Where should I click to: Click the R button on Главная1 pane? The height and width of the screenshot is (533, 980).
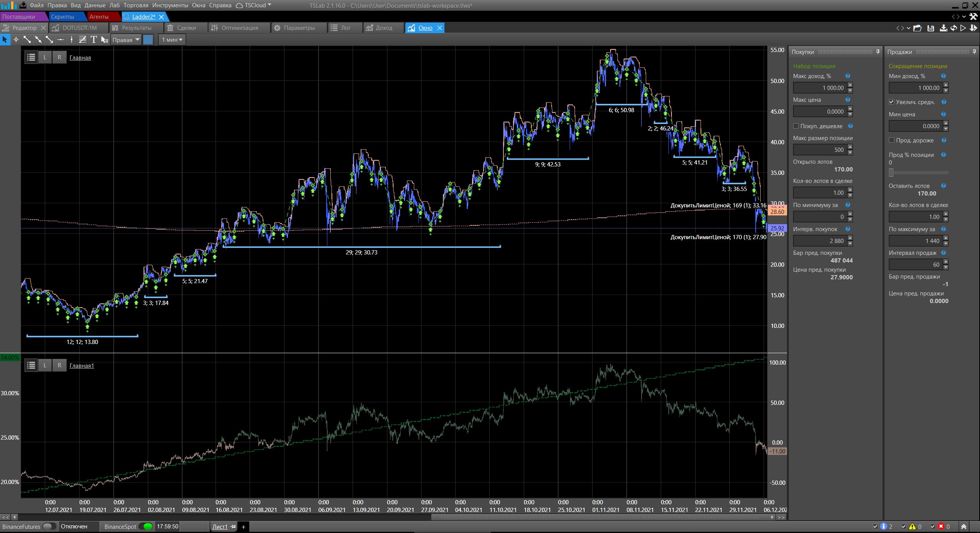click(59, 365)
